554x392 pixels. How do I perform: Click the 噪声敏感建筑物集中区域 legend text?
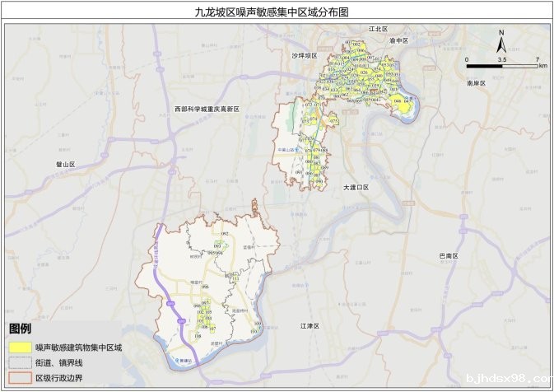[78, 348]
